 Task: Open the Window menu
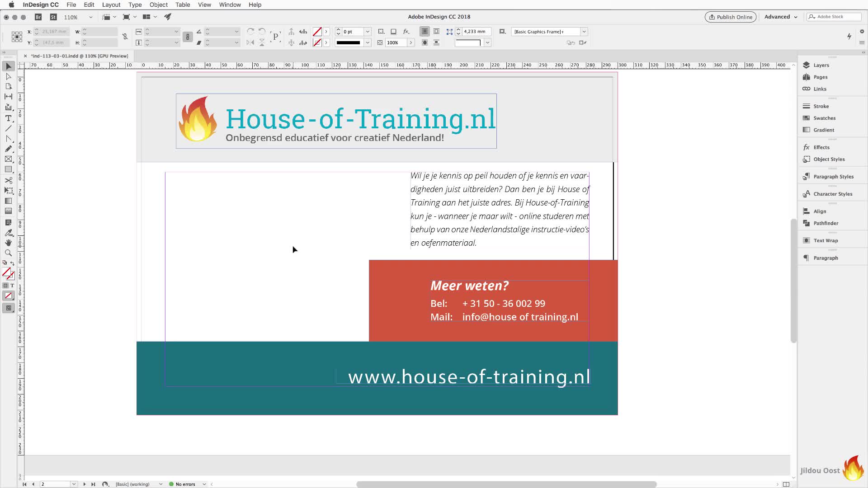230,5
